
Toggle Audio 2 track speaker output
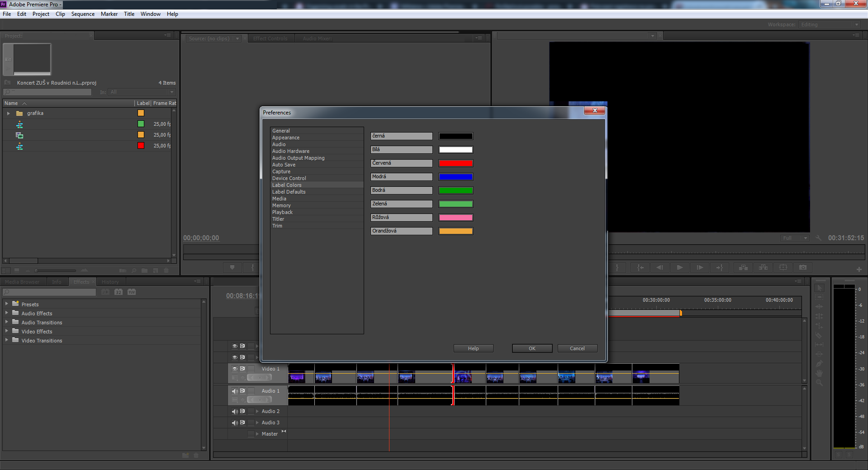(x=235, y=411)
